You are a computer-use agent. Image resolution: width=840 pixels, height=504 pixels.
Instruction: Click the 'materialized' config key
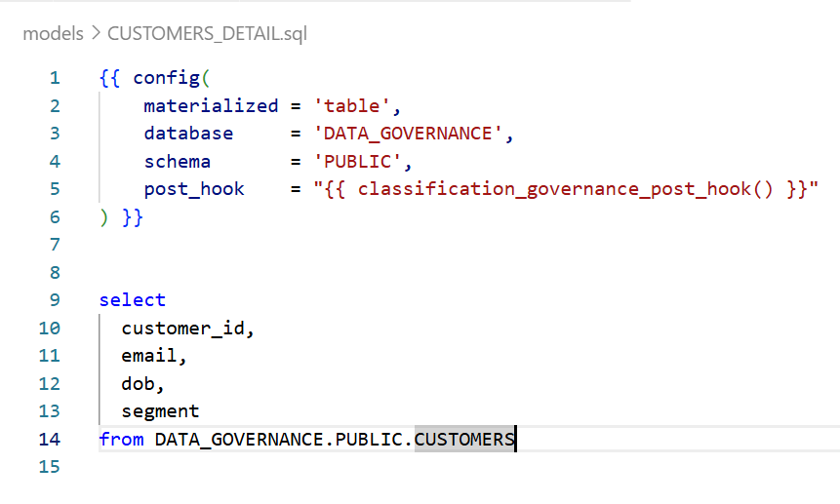pos(211,105)
